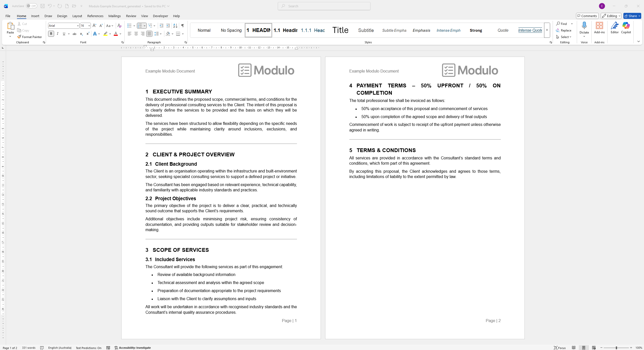Open the font size dropdown
Screen dimensions: 644x350
coord(89,25)
